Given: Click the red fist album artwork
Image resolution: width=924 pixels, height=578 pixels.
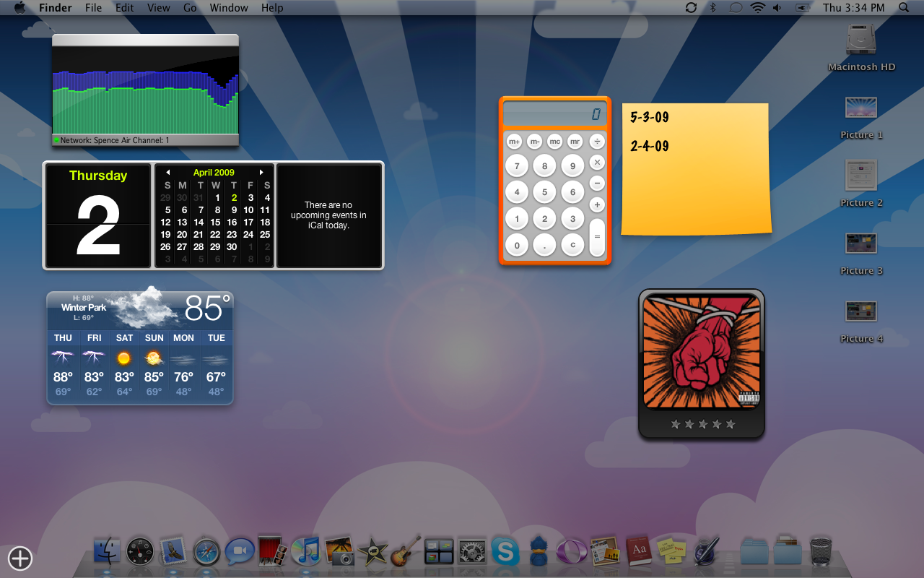Looking at the screenshot, I should (702, 353).
